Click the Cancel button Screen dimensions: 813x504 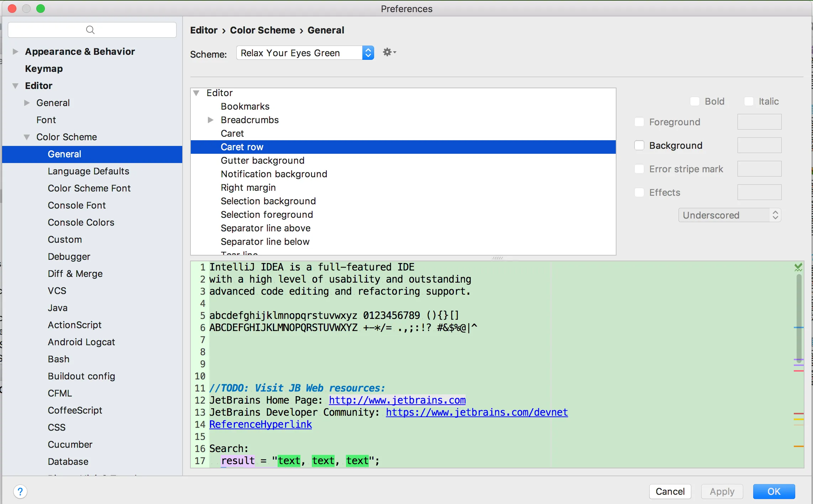670,492
